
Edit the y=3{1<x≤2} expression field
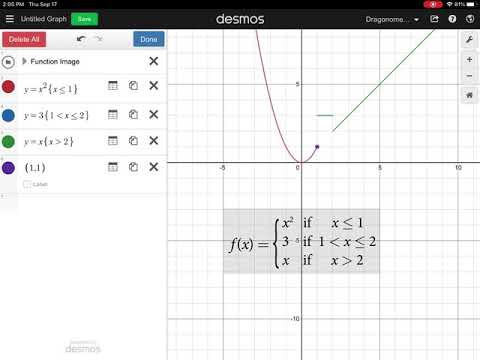coord(56,116)
